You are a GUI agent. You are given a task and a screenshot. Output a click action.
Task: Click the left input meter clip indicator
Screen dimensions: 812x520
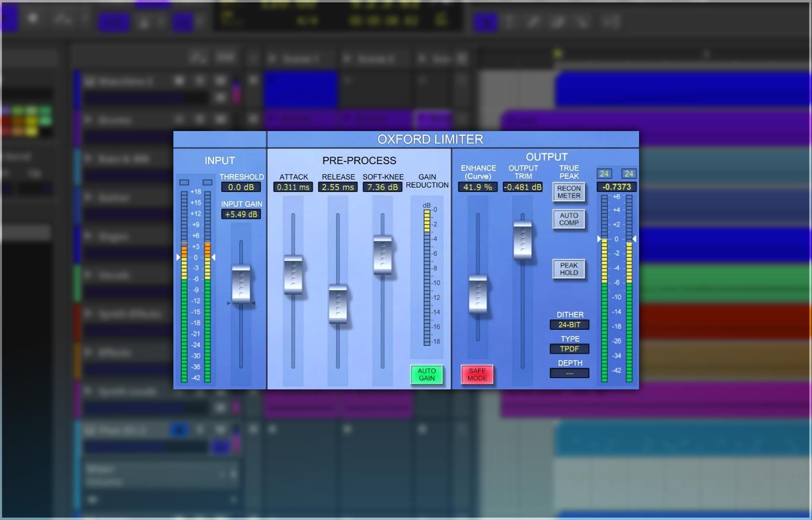click(x=184, y=183)
